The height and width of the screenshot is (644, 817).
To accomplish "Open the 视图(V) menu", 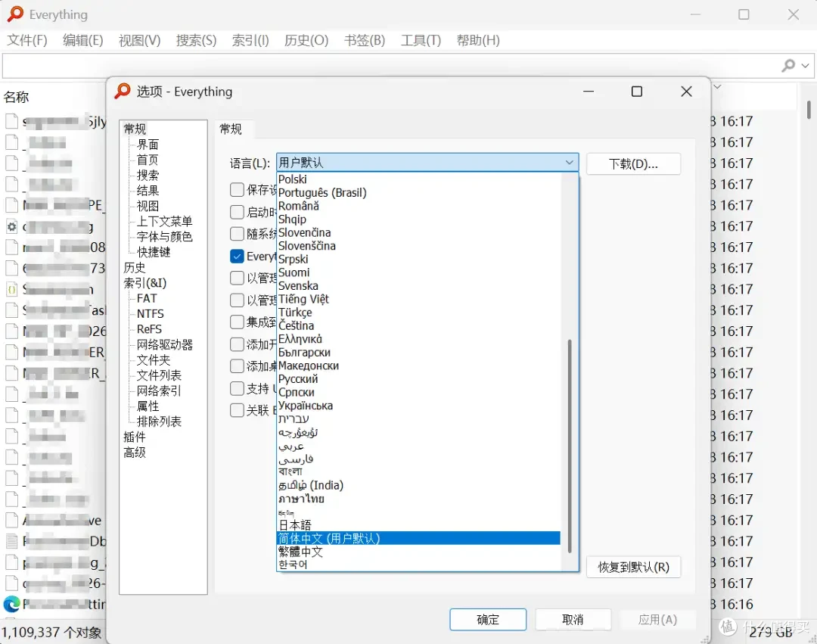I will tap(140, 40).
